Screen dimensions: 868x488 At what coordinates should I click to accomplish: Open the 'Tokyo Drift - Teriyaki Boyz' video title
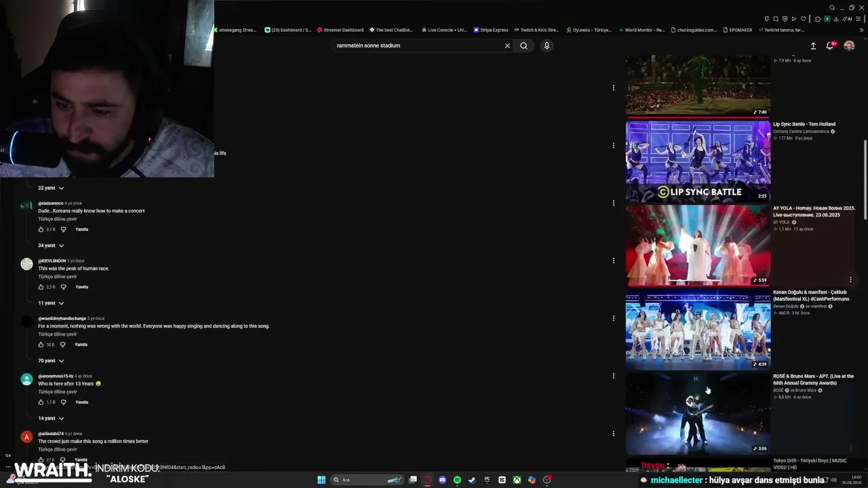pos(810,464)
